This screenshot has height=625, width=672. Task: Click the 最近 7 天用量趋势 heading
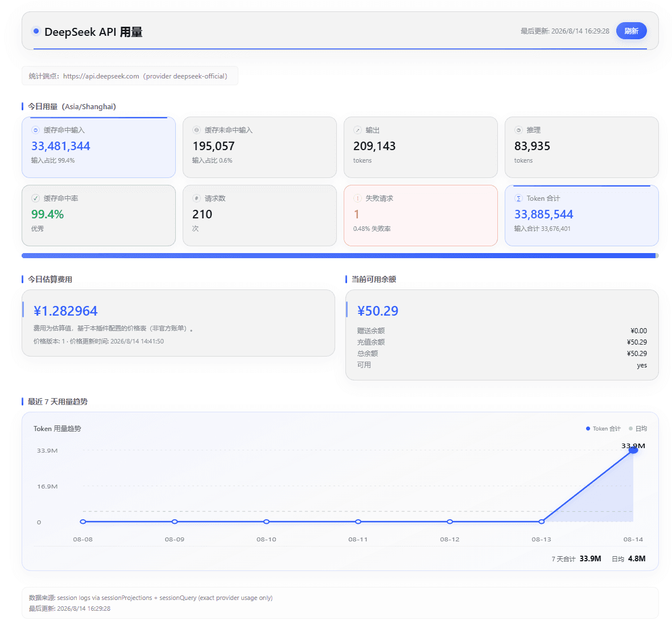pyautogui.click(x=57, y=402)
